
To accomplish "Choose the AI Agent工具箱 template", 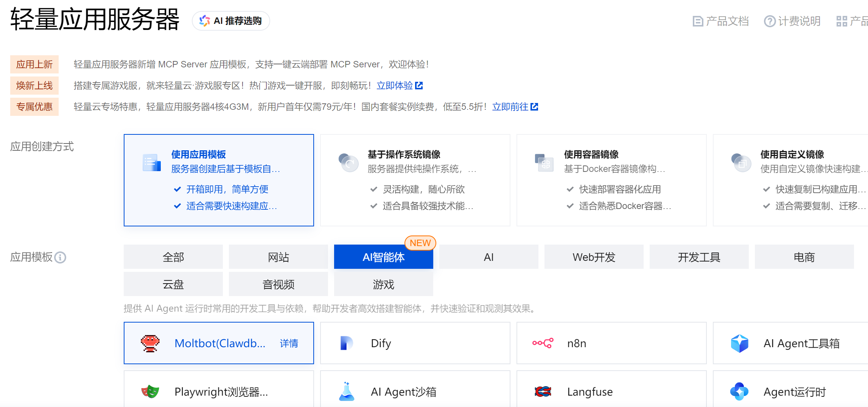I will point(790,343).
